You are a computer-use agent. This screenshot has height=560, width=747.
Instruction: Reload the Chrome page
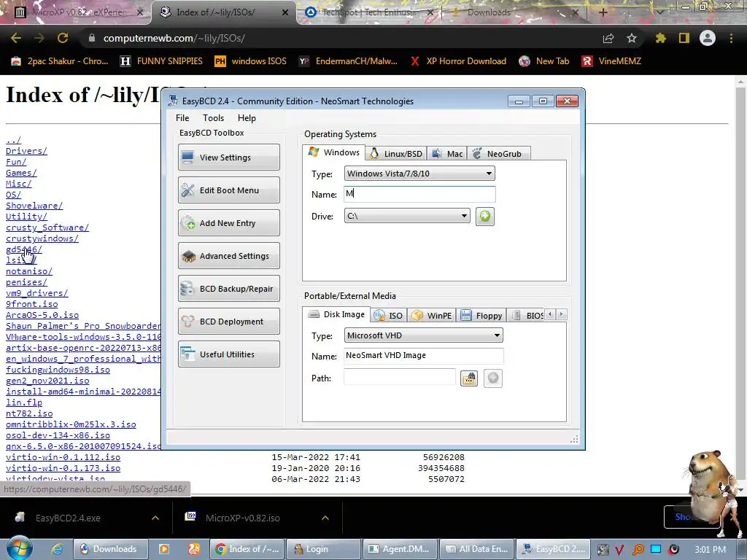pos(63,38)
